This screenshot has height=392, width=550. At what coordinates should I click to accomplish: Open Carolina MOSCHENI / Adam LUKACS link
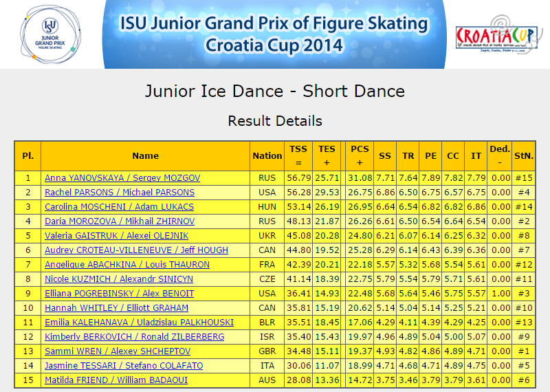pyautogui.click(x=119, y=207)
